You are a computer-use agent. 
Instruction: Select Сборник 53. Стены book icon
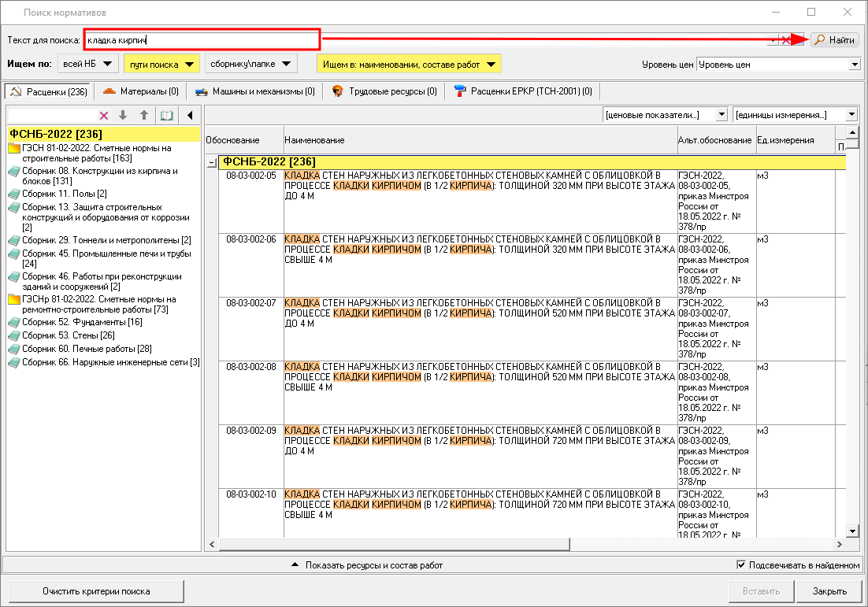point(14,335)
